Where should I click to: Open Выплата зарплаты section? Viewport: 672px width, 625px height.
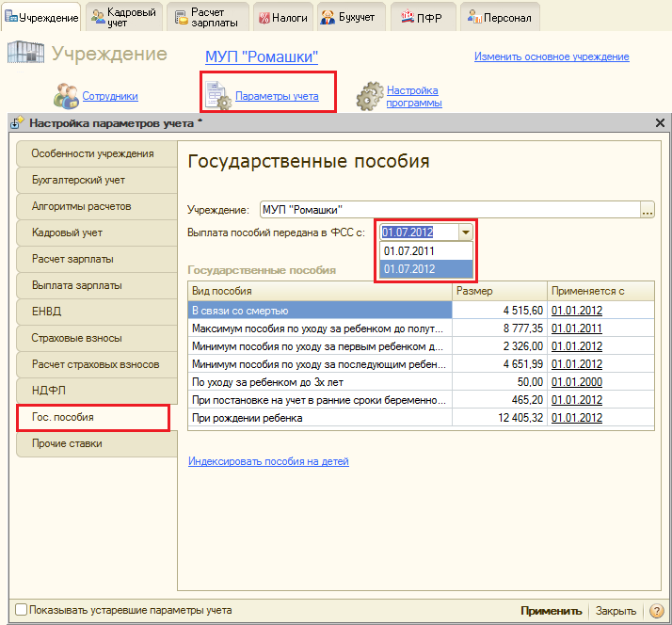97,285
